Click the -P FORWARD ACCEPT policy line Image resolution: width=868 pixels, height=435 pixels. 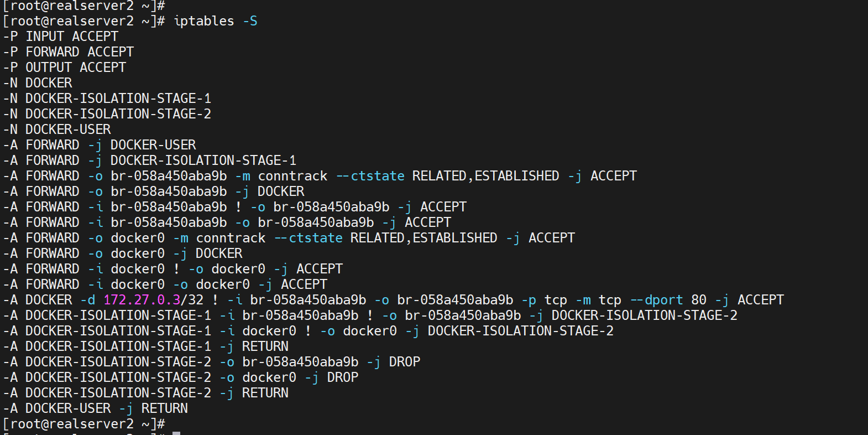pos(69,52)
